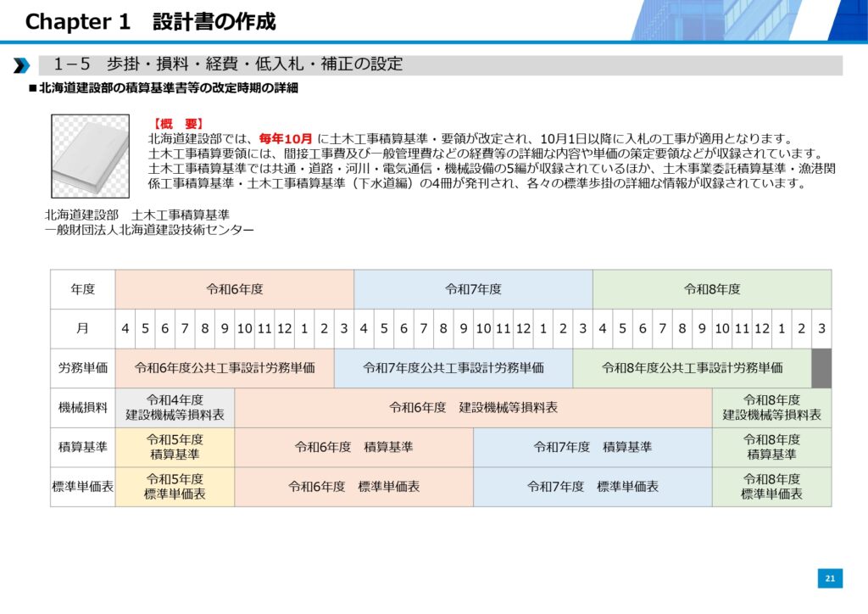
Task: Select the green 令和8年度 標準単価表 cell
Action: point(771,487)
